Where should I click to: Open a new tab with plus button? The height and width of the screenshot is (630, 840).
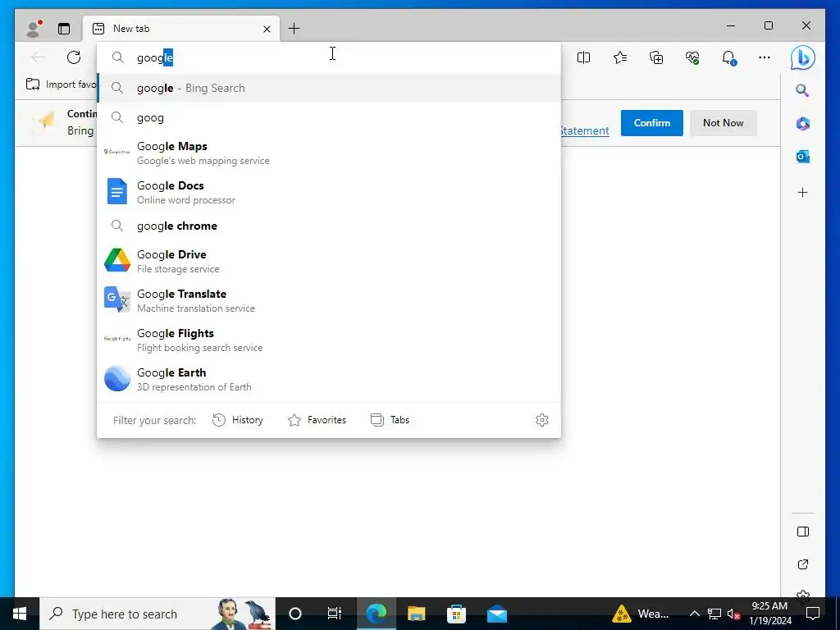point(294,29)
